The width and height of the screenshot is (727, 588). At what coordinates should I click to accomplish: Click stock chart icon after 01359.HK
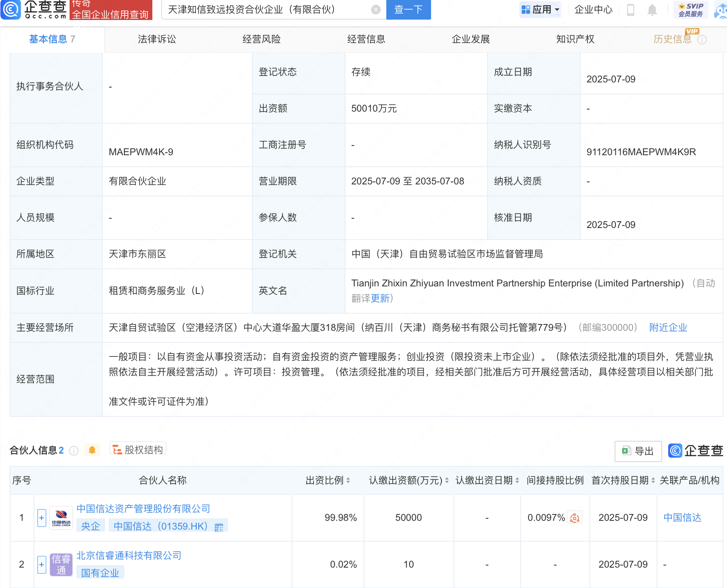(x=219, y=528)
